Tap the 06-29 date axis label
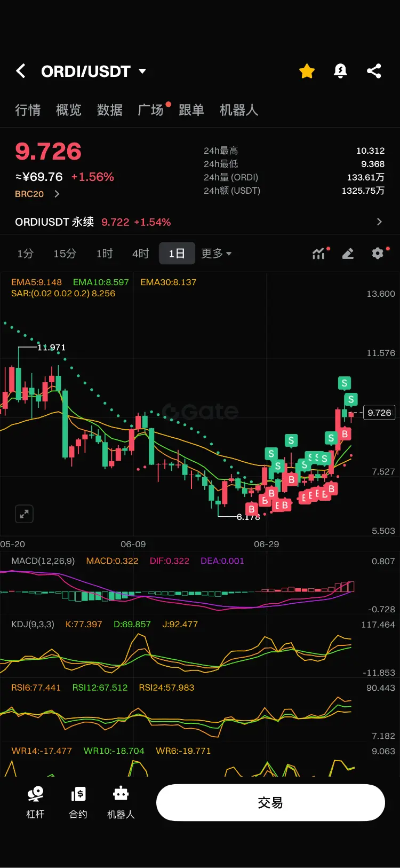The height and width of the screenshot is (868, 400). [266, 544]
